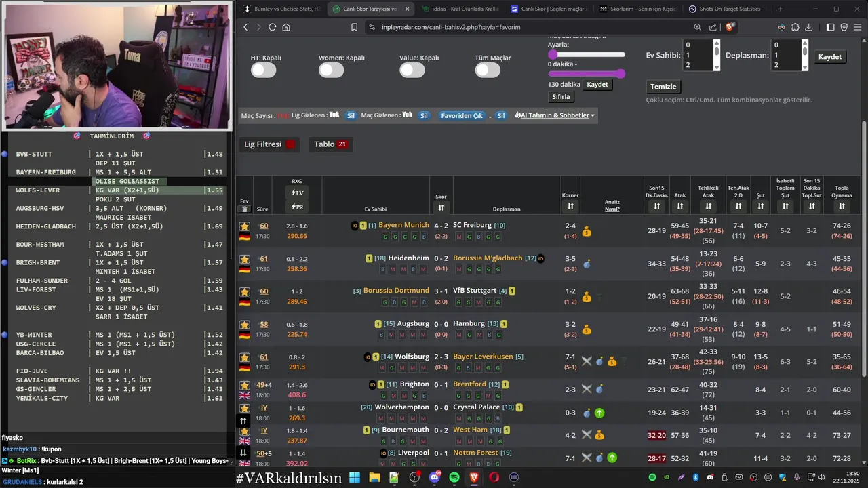Image resolution: width=868 pixels, height=488 pixels.
Task: Click the lightning LV button under RXG
Action: click(297, 193)
